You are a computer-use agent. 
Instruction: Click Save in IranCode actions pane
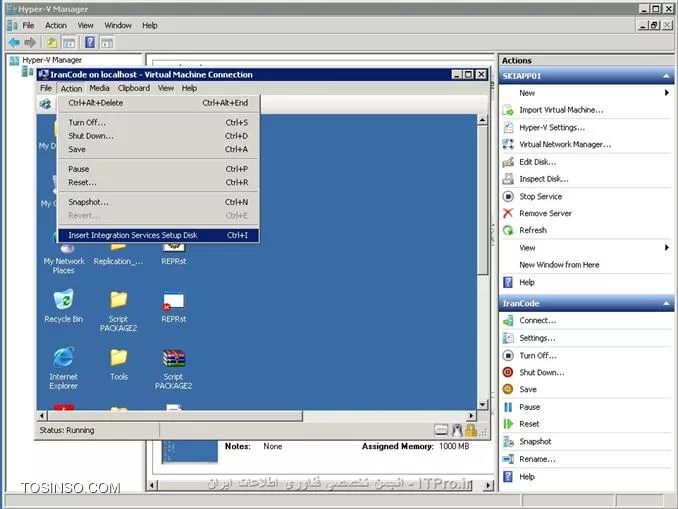[x=528, y=389]
